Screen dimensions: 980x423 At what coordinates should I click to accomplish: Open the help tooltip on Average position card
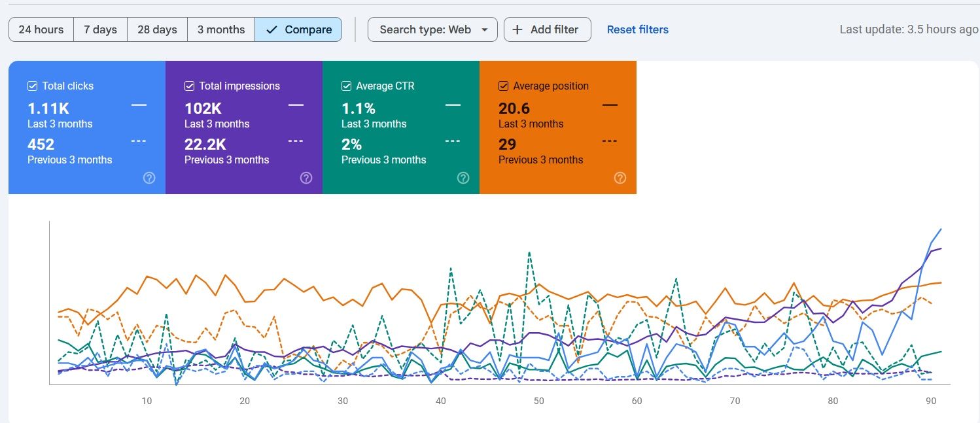[620, 177]
